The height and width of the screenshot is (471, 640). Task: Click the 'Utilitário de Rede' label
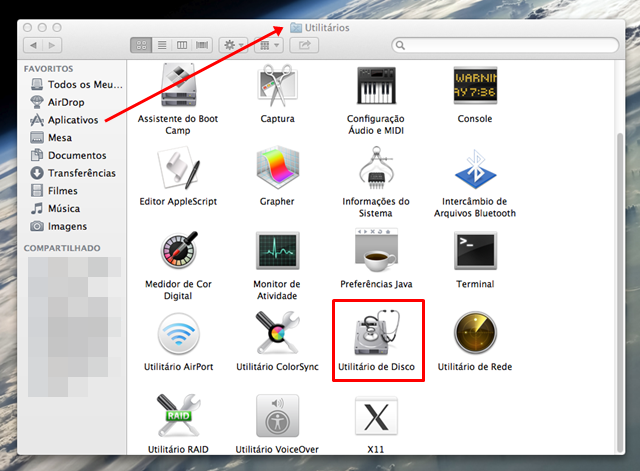(x=475, y=367)
